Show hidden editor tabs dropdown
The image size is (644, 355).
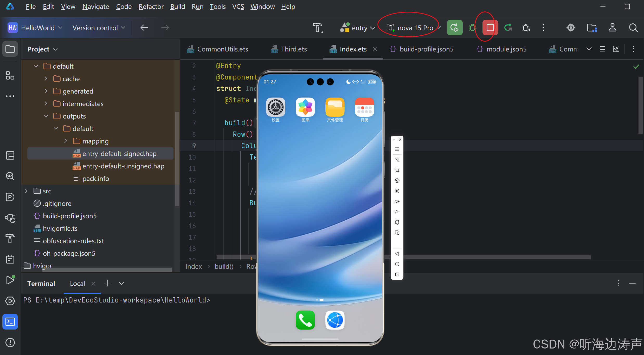point(589,49)
